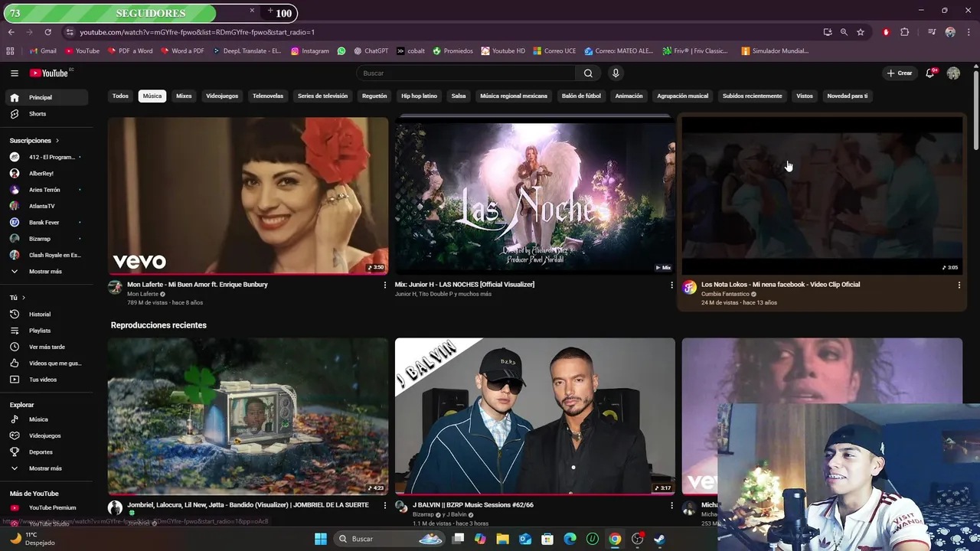
Task: Play the Las Noches mix thumbnail
Action: [x=535, y=196]
